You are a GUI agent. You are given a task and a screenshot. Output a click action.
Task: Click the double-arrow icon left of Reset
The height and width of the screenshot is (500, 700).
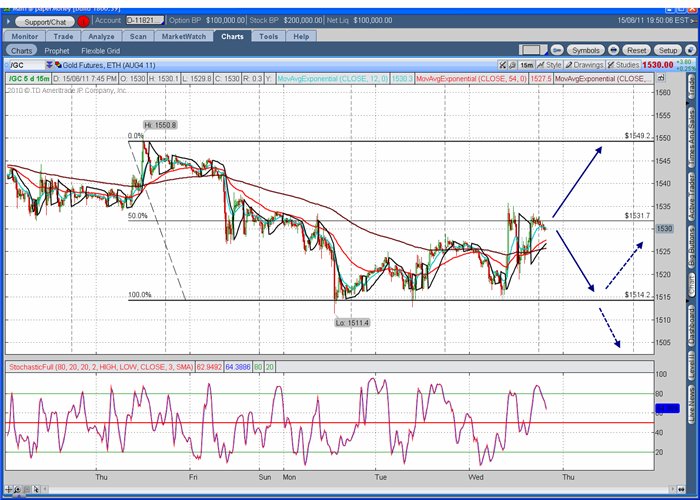click(x=613, y=50)
